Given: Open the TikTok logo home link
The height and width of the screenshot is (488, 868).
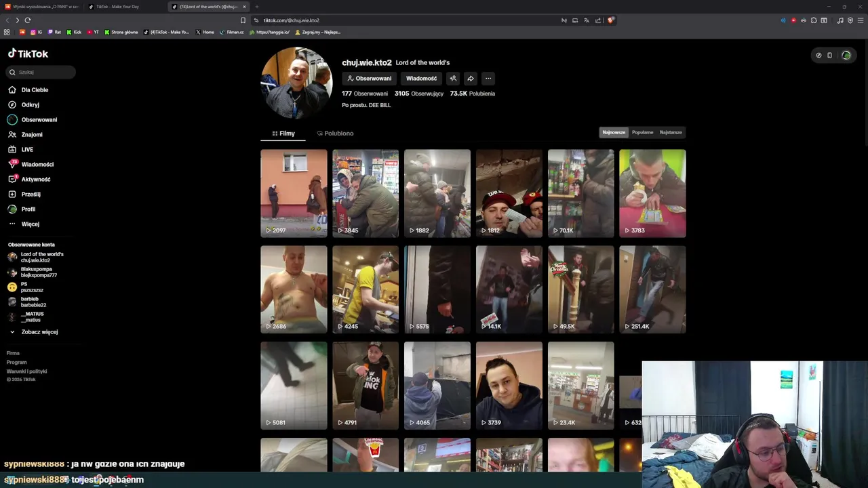Looking at the screenshot, I should click(x=28, y=54).
